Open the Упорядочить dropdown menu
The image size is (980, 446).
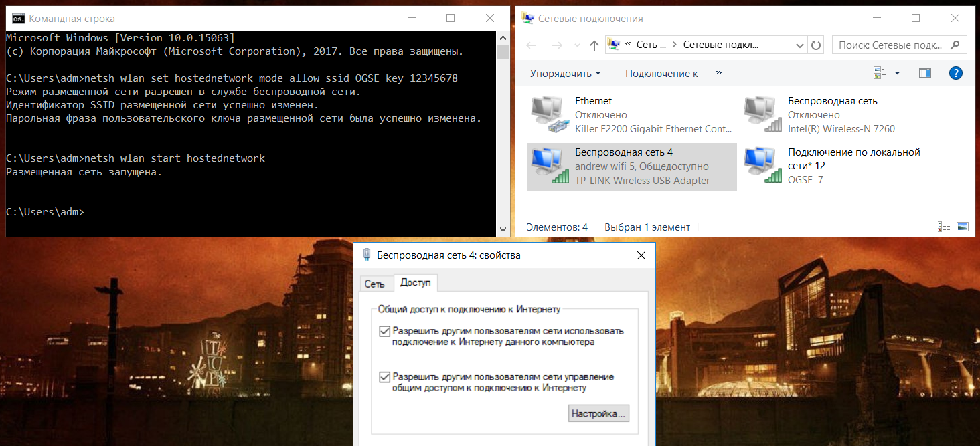point(566,73)
